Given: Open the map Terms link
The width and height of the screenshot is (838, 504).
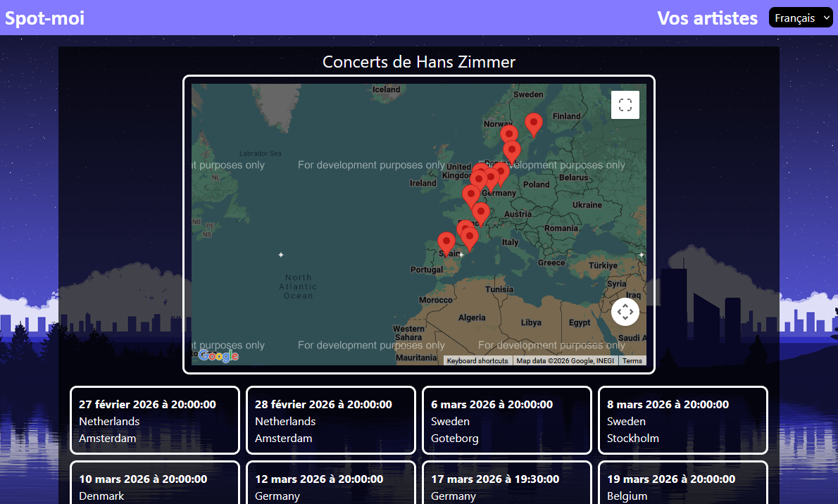Looking at the screenshot, I should click(632, 360).
